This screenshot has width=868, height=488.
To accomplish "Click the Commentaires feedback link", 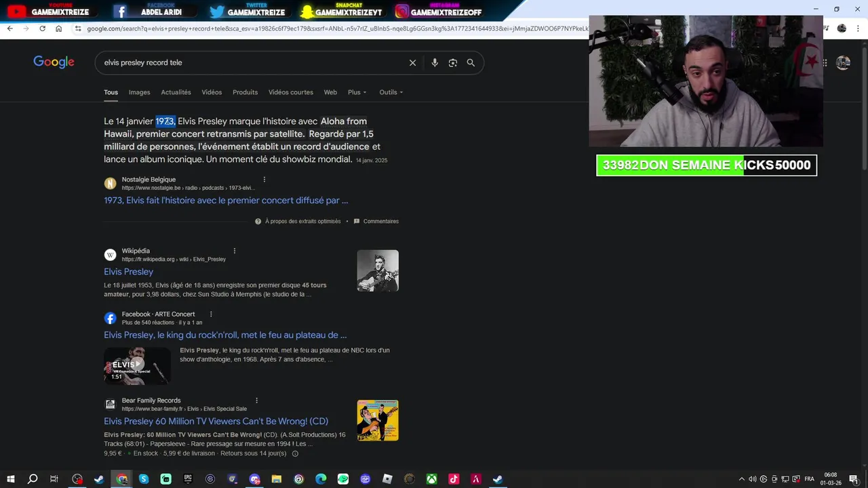I will click(380, 221).
